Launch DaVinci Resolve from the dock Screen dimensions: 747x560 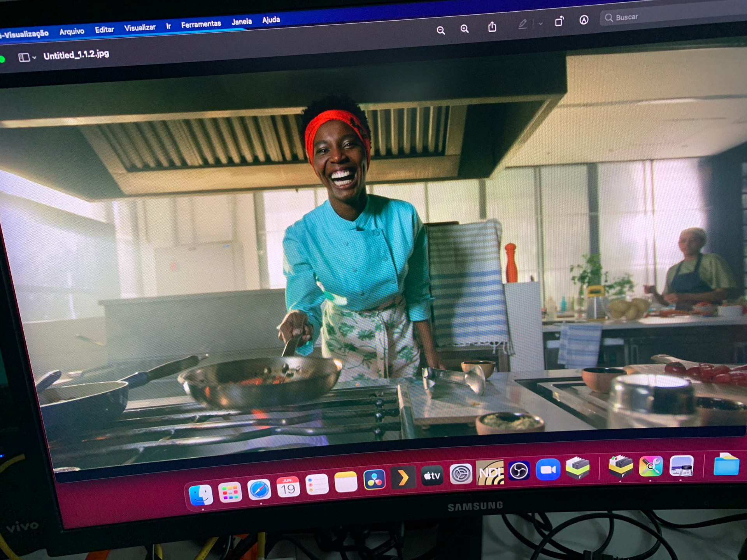374,479
